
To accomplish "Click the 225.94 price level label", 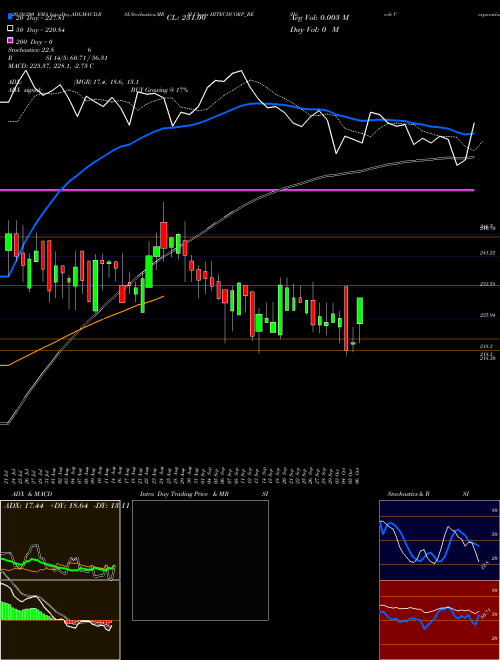I will [488, 315].
